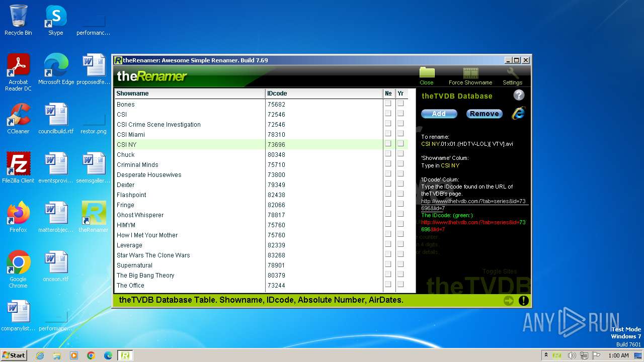Viewport: 644px width, 362px height.
Task: Open FileZilla Client desktop shortcut
Action: 18,168
